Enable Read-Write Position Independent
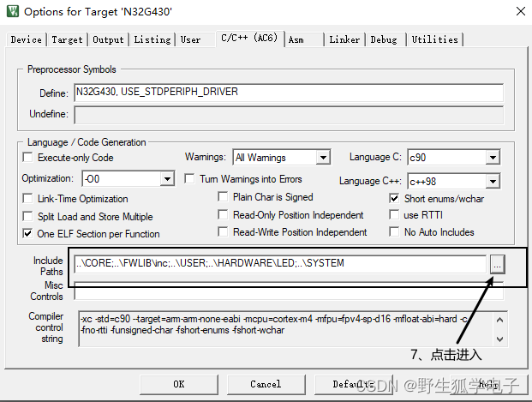The height and width of the screenshot is (402, 532). pos(223,232)
